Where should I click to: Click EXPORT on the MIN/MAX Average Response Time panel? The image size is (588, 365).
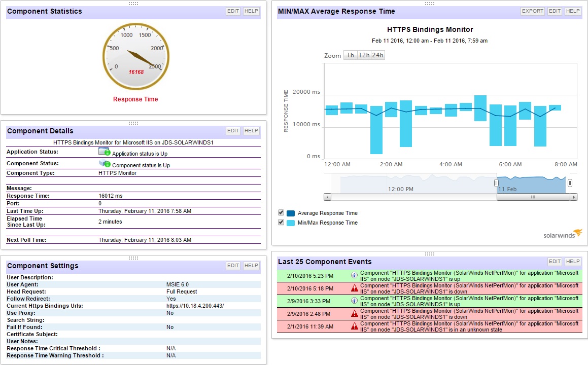pyautogui.click(x=532, y=11)
